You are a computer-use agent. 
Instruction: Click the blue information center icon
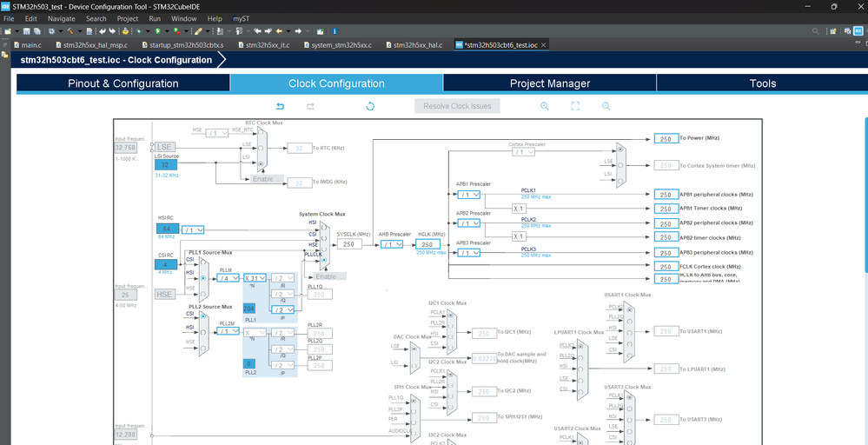(335, 31)
